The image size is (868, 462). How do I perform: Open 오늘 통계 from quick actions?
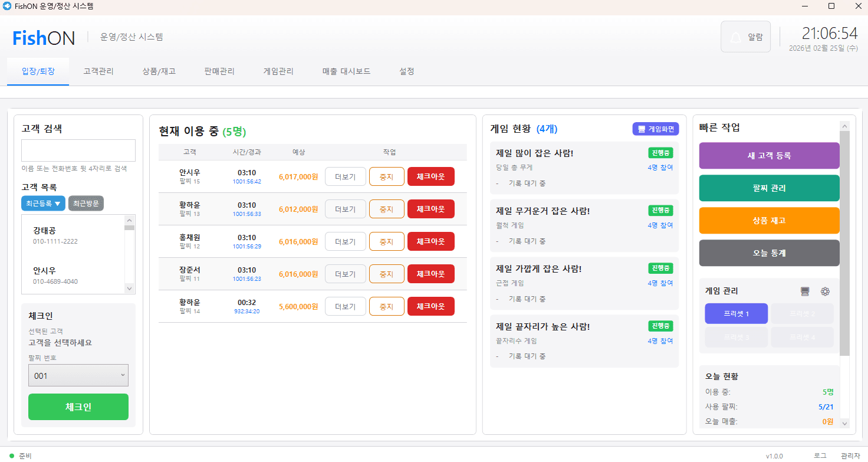769,253
